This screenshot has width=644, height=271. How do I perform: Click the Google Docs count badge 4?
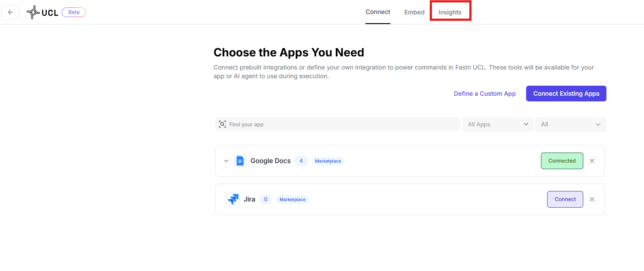click(301, 161)
